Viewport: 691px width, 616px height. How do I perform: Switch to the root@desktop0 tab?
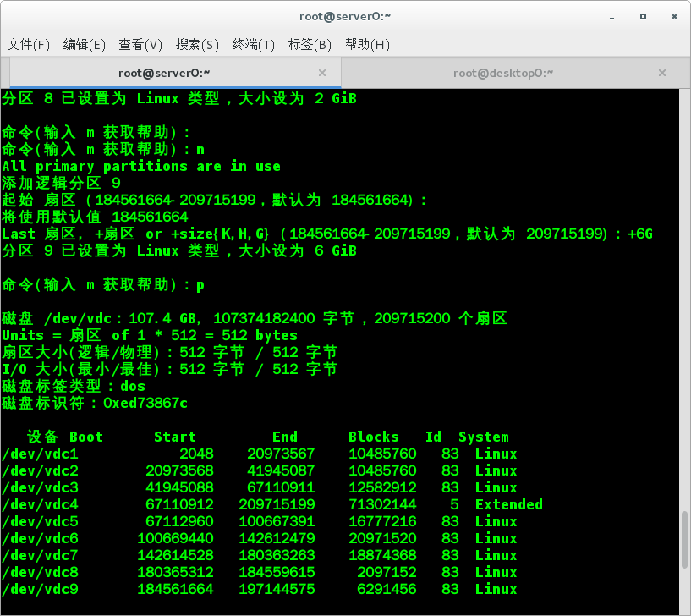(x=511, y=73)
